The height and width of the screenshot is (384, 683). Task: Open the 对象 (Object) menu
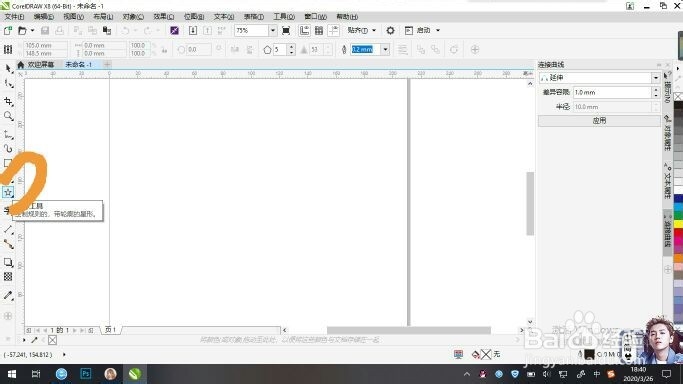point(133,17)
